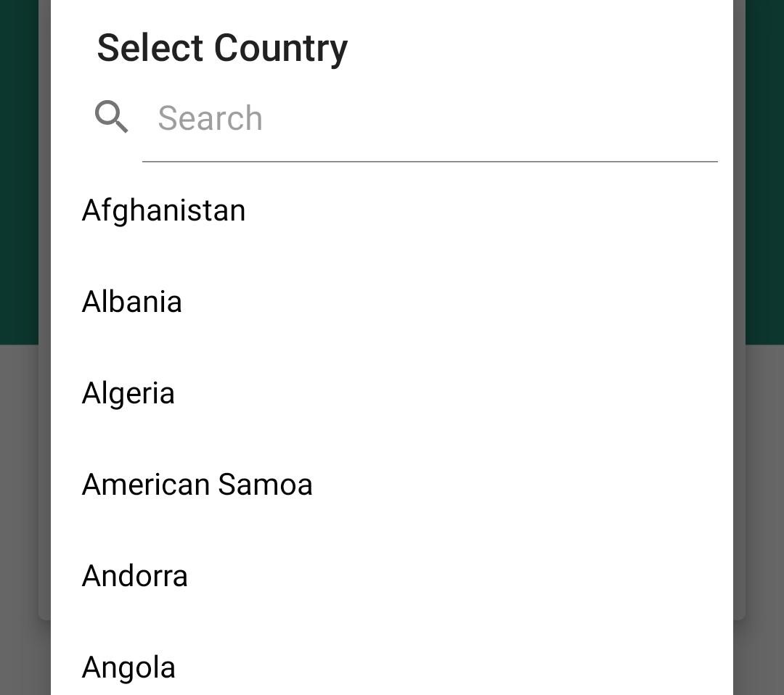Click the Search placeholder text
Viewport: 784px width, 695px height.
tap(210, 118)
